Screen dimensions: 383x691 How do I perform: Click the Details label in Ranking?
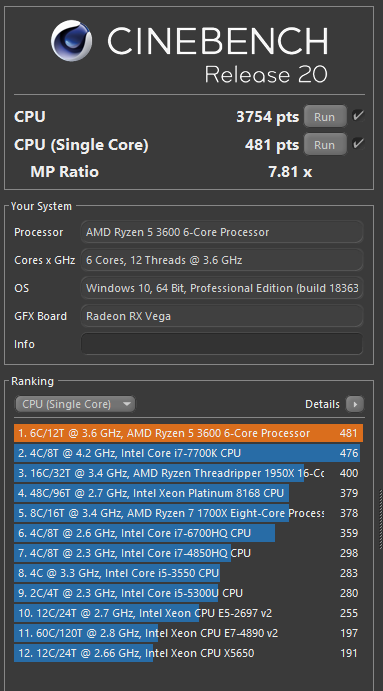click(x=322, y=404)
